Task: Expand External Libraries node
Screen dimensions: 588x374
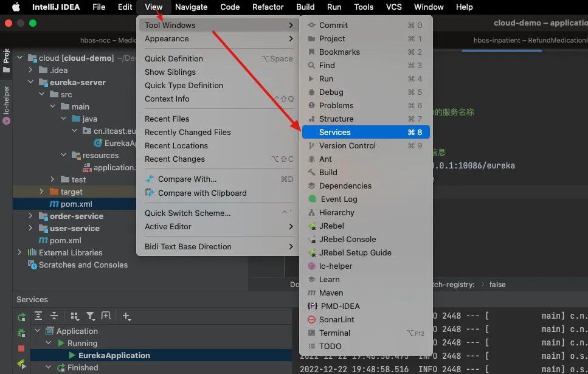Action: (20, 252)
